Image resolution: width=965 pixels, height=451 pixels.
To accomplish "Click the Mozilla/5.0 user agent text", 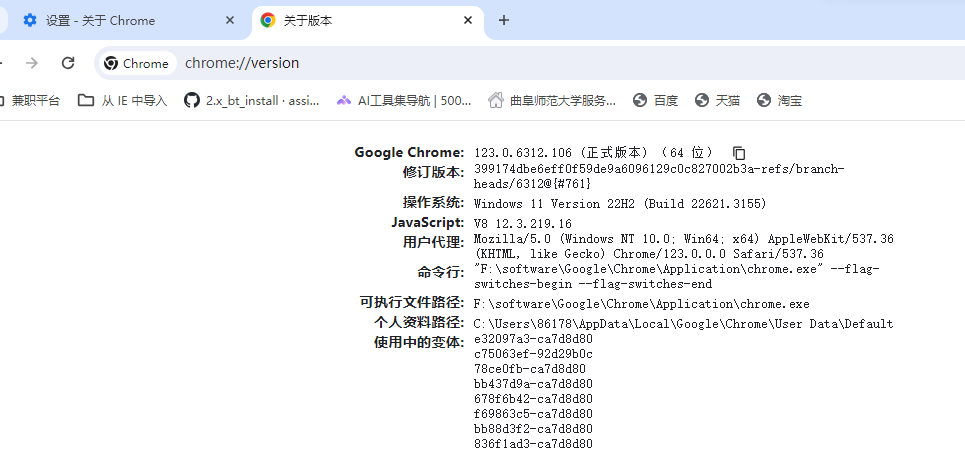I will tap(684, 245).
